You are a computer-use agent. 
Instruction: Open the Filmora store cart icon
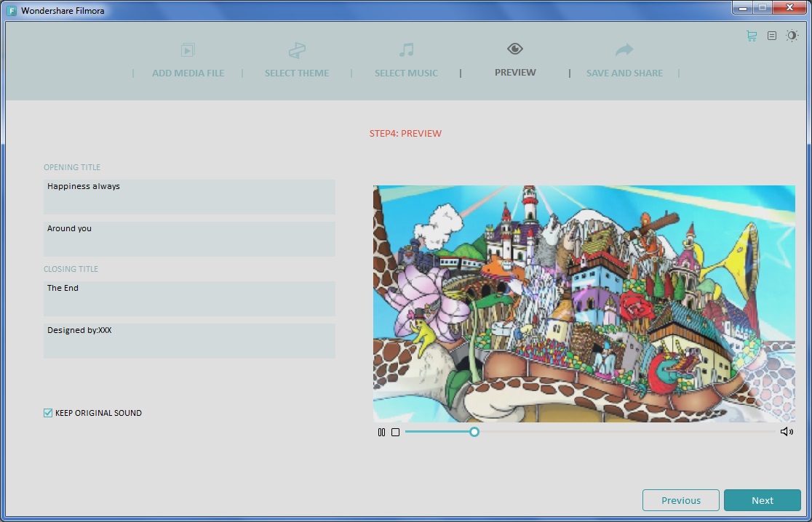coord(750,35)
